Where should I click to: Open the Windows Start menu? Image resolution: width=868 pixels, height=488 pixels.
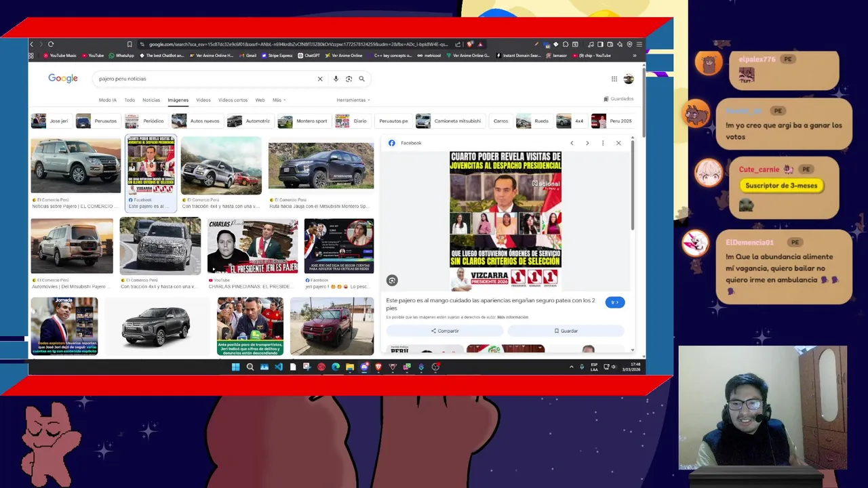tap(235, 367)
